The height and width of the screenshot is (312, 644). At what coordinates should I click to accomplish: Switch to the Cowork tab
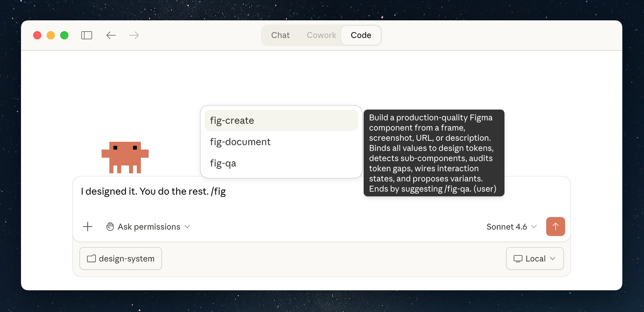click(x=321, y=35)
